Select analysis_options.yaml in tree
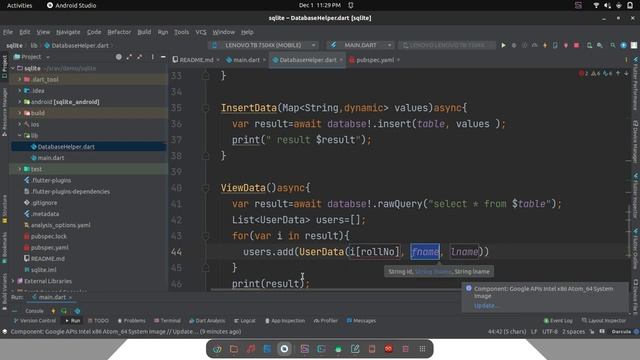 pyautogui.click(x=60, y=225)
